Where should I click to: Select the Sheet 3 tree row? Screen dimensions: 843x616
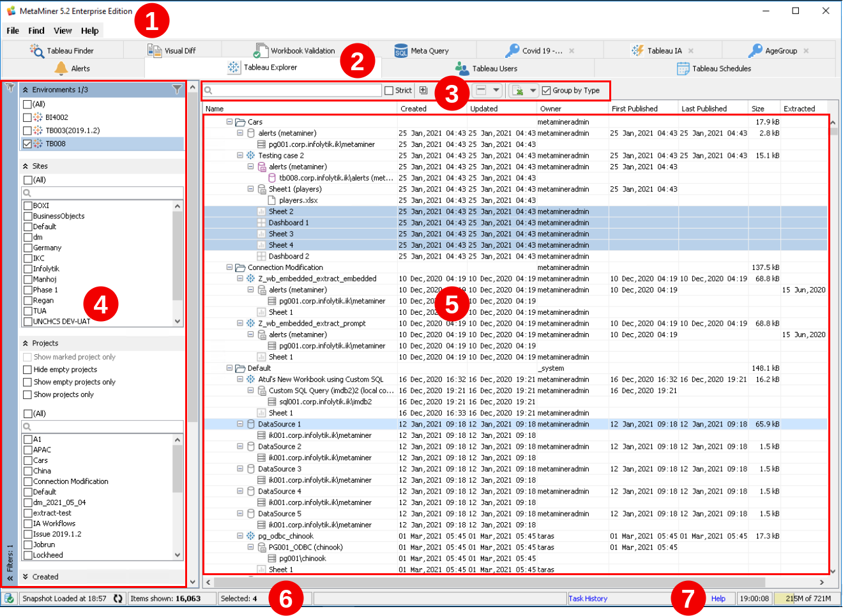516,234
